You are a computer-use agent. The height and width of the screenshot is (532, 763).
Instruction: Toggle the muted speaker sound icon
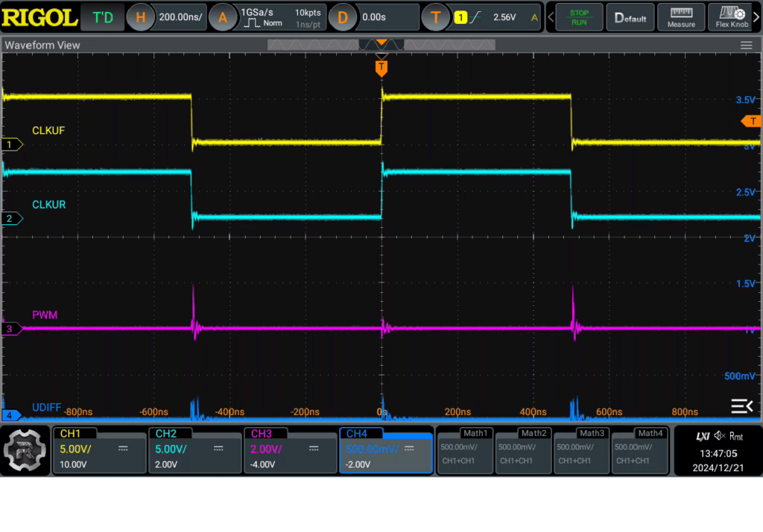(719, 436)
